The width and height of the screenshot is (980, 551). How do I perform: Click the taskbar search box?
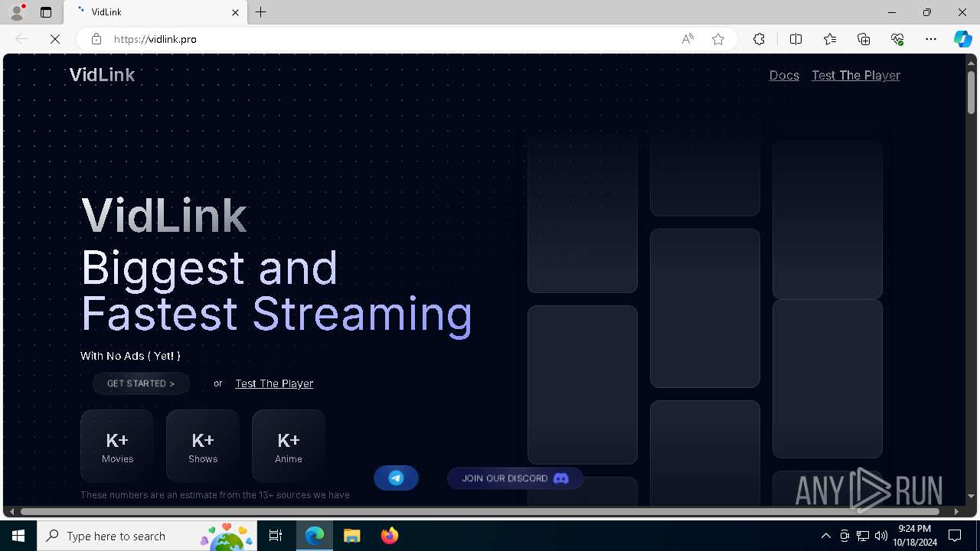(148, 536)
